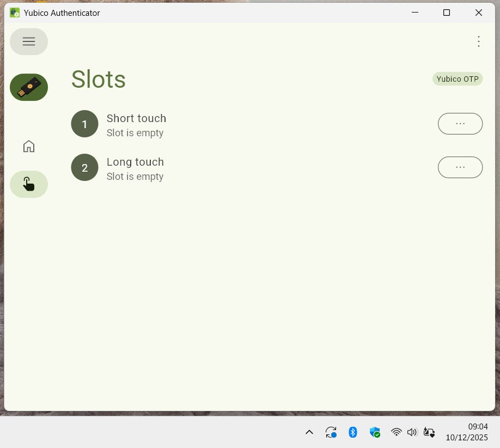This screenshot has height=448, width=500.
Task: Click the Slots page heading
Action: [x=98, y=79]
